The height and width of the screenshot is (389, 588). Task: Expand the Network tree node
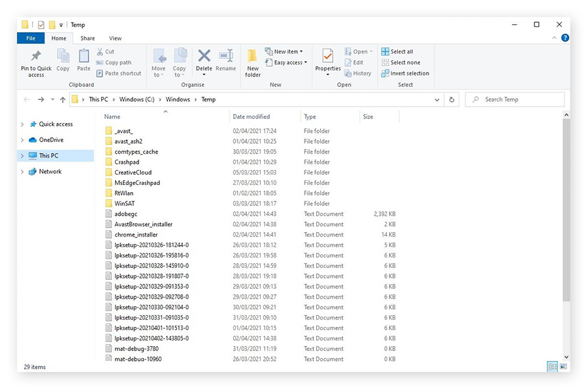(23, 172)
